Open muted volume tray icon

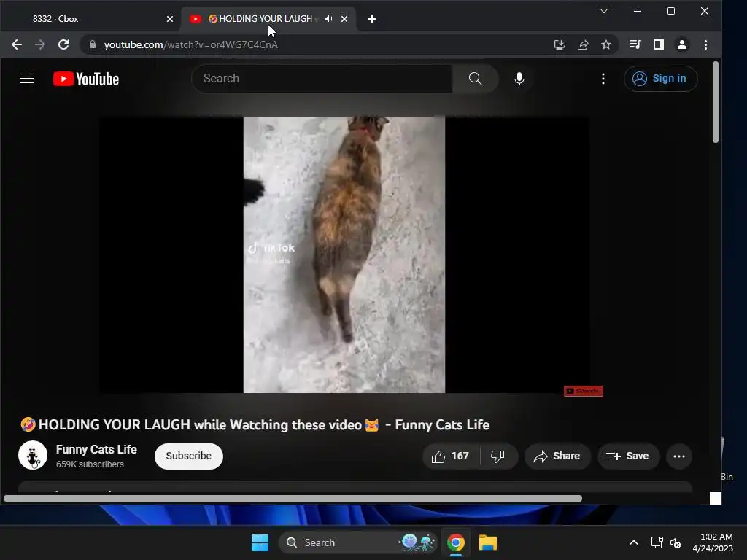click(x=676, y=542)
